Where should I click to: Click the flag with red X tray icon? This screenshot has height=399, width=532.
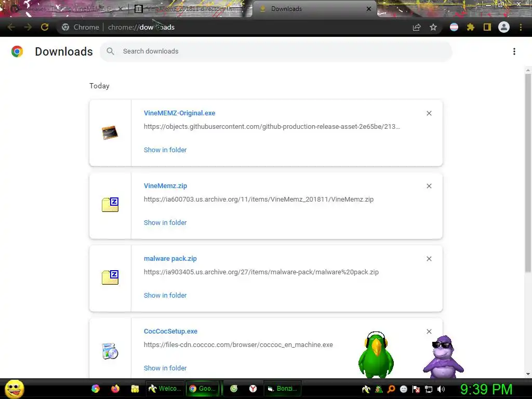(416, 389)
